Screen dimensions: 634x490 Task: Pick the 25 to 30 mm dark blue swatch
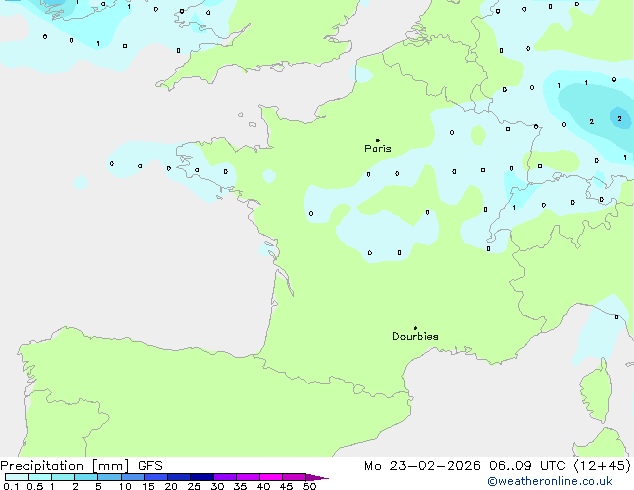(202, 477)
